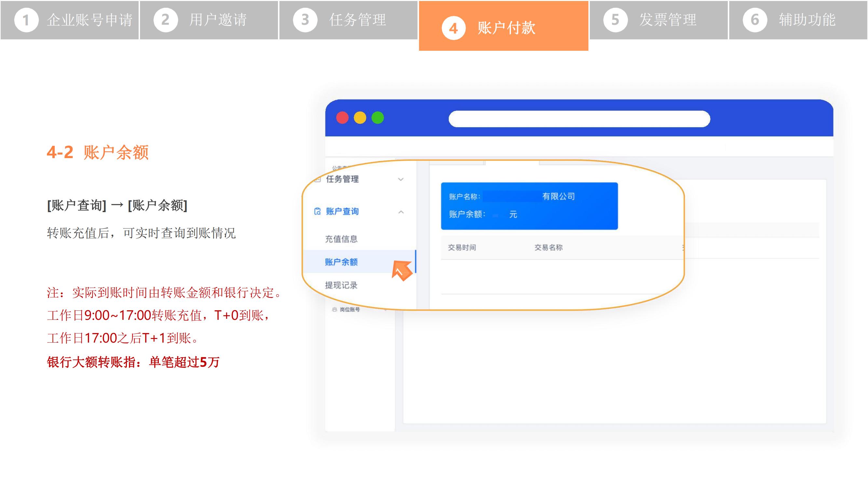This screenshot has width=868, height=488.
Task: Click the 交易时间 column header
Action: 462,247
